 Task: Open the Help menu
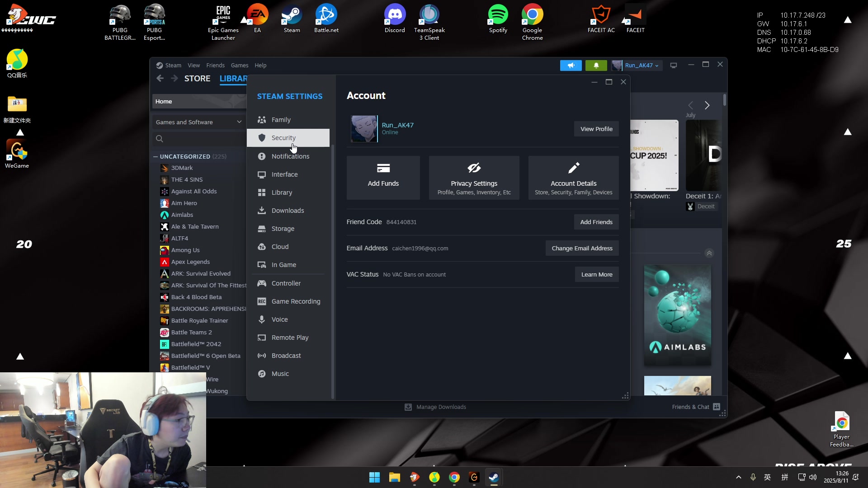click(260, 66)
